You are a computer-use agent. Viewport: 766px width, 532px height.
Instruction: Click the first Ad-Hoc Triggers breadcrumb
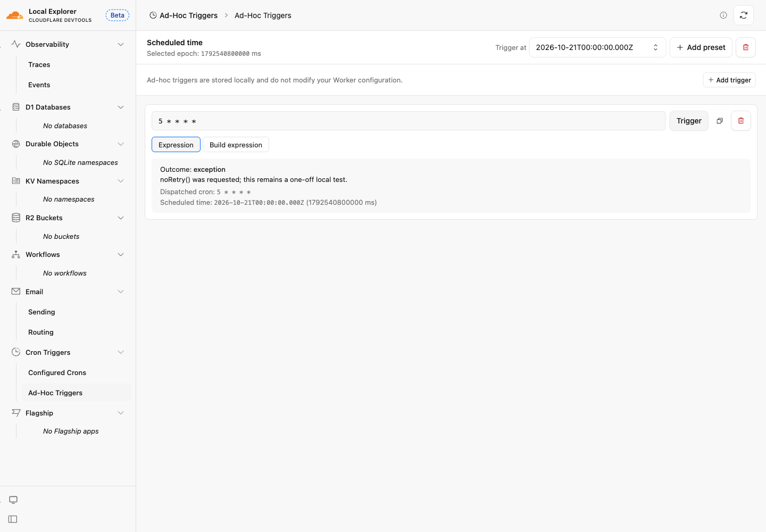pos(184,15)
